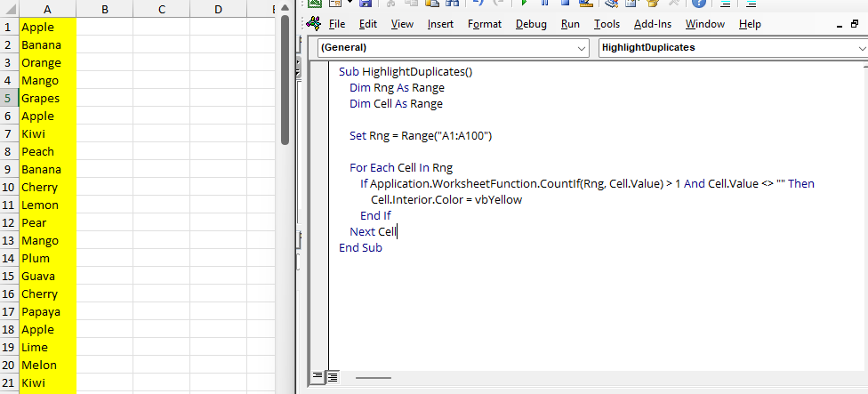Click the View Microsoft Excel icon

[x=315, y=3]
